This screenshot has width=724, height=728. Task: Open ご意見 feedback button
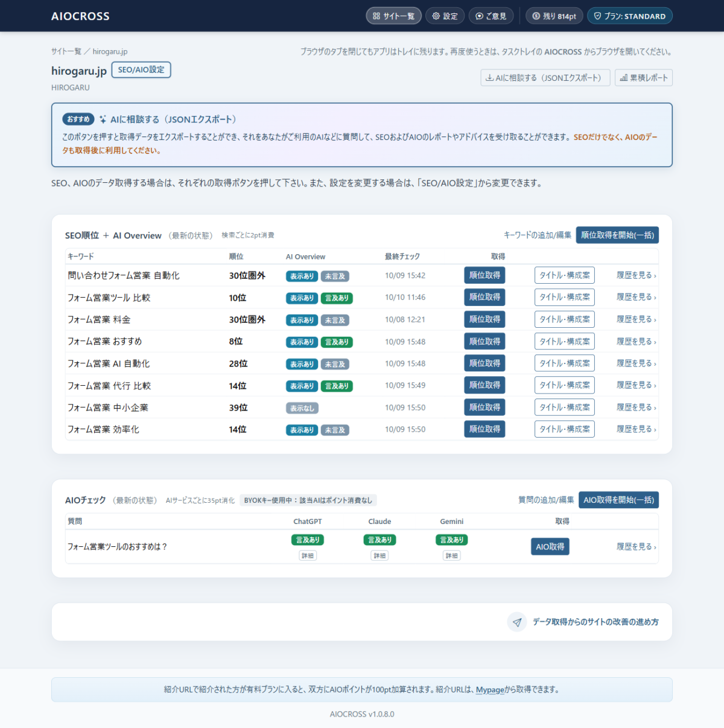pyautogui.click(x=491, y=16)
